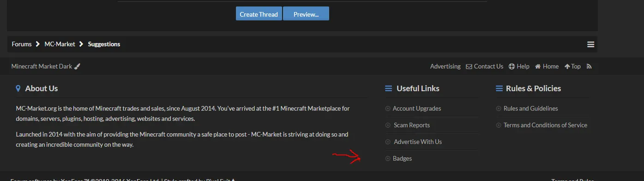Viewport: 644px width, 181px height.
Task: Click the Top up-arrow icon
Action: pos(567,66)
